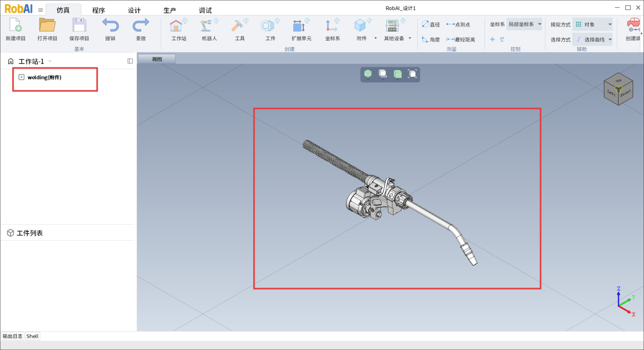
Task: Click the ribbon overflow arrow at right edge
Action: 641,34
